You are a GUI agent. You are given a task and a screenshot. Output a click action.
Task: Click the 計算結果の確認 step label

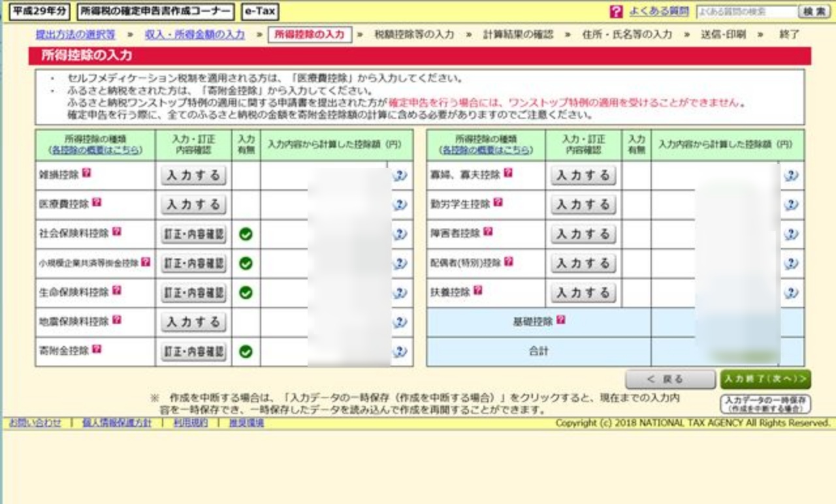(x=518, y=34)
